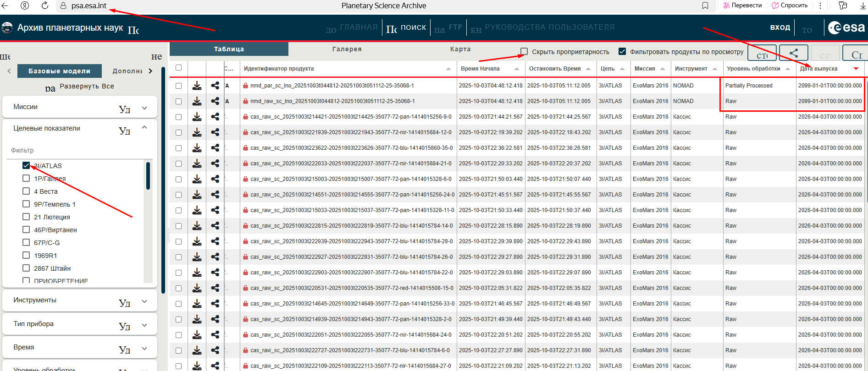Click the address bar showing psa.esa.int
The width and height of the screenshot is (868, 371).
(x=88, y=5)
